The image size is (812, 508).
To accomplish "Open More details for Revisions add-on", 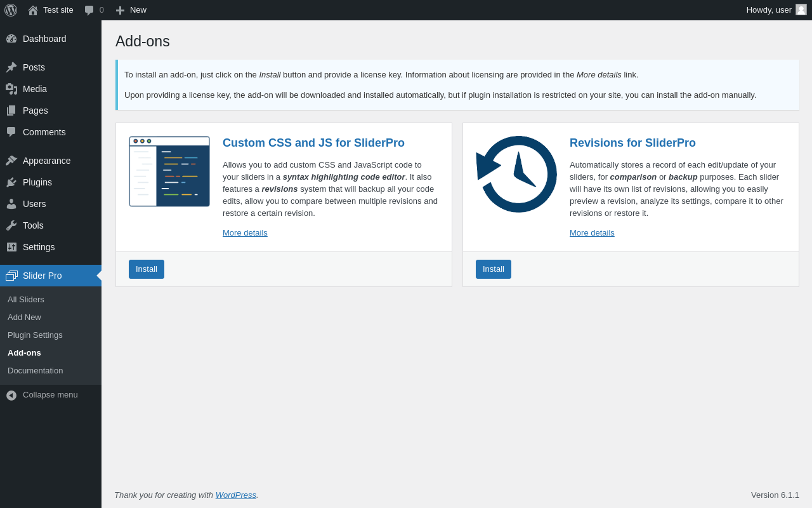I will (x=592, y=233).
